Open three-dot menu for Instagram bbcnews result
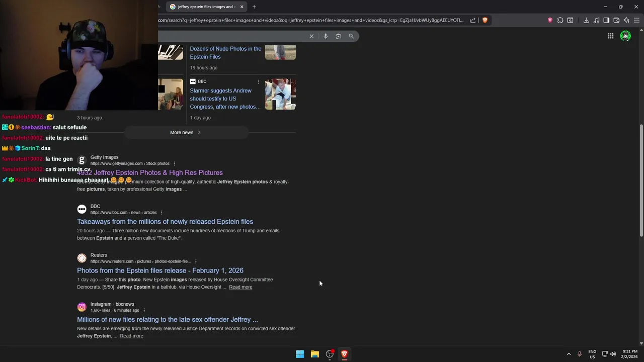This screenshot has width=644, height=362. 144,310
